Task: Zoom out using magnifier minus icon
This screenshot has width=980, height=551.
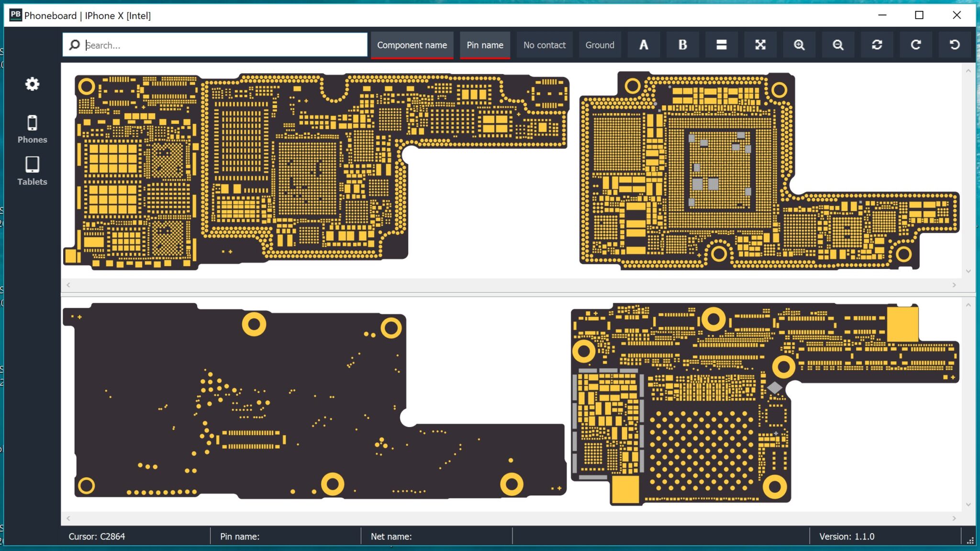Action: click(x=837, y=45)
